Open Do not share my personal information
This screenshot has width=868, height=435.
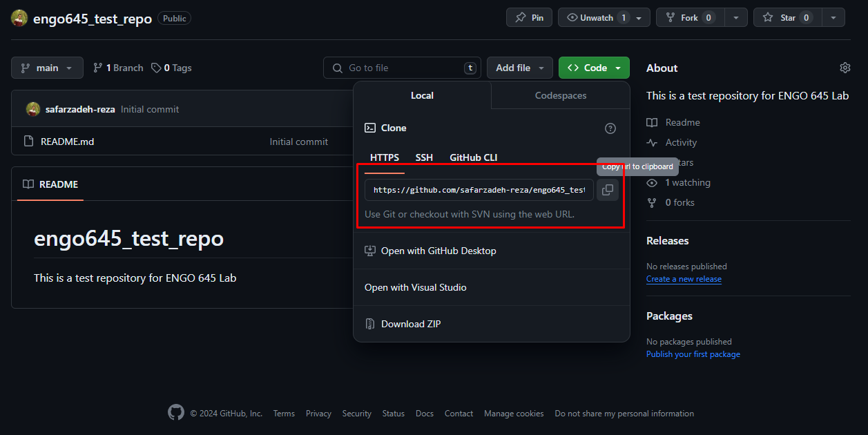pos(624,414)
